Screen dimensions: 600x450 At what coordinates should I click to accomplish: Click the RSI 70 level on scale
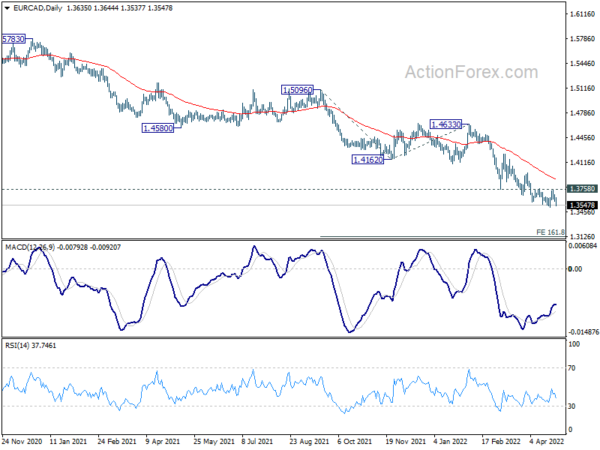(x=571, y=368)
